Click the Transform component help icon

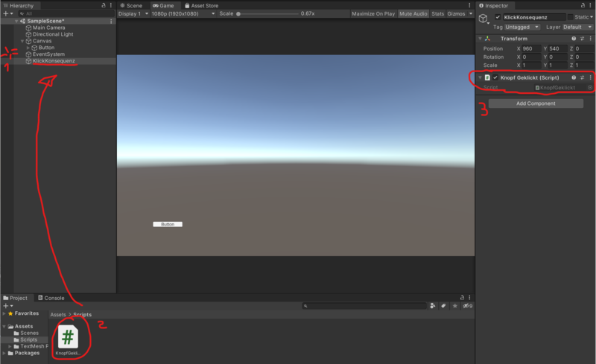573,39
